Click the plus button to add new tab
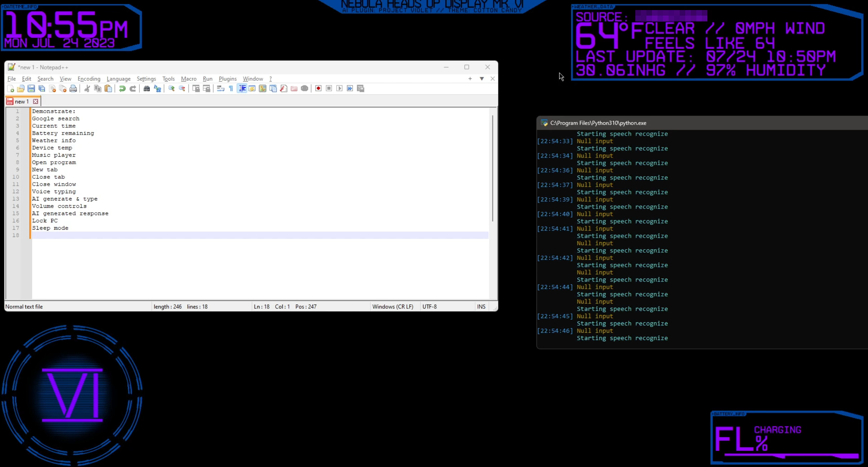This screenshot has height=467, width=868. pyautogui.click(x=470, y=79)
